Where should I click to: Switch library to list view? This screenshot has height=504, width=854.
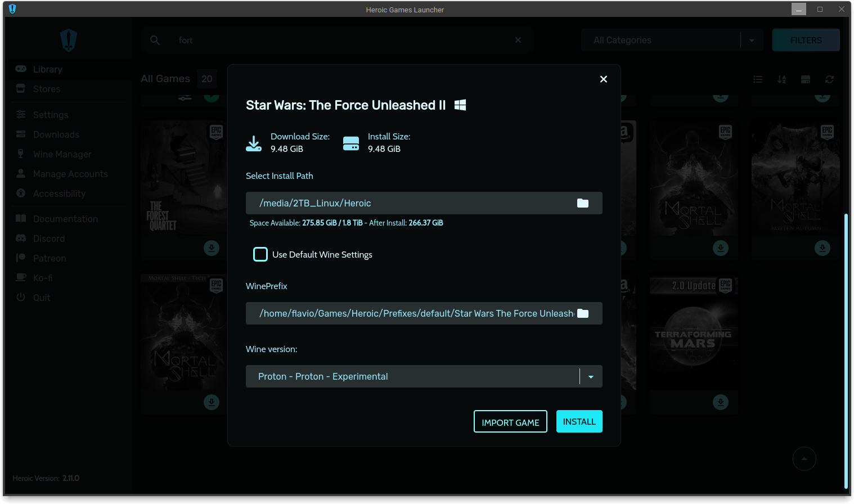pyautogui.click(x=758, y=79)
